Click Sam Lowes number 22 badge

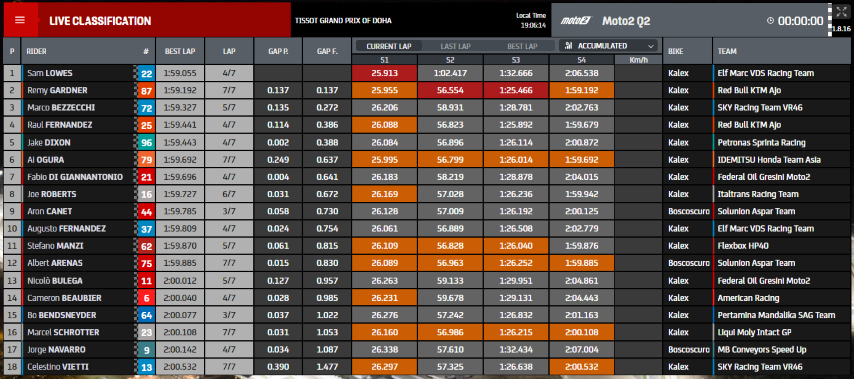click(x=146, y=74)
